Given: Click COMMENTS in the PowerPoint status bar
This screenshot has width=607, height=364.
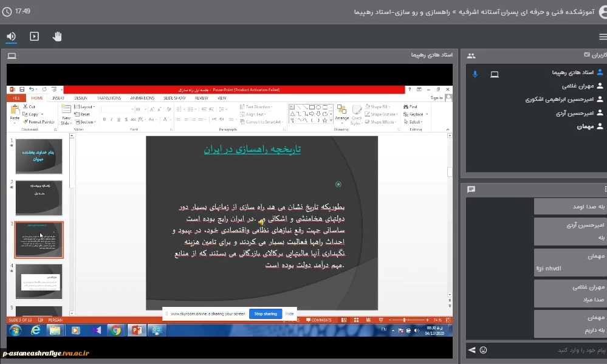Looking at the screenshot, I should click(x=319, y=320).
